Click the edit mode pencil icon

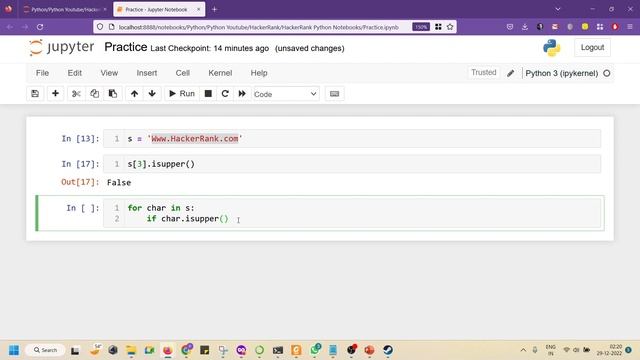(x=511, y=73)
